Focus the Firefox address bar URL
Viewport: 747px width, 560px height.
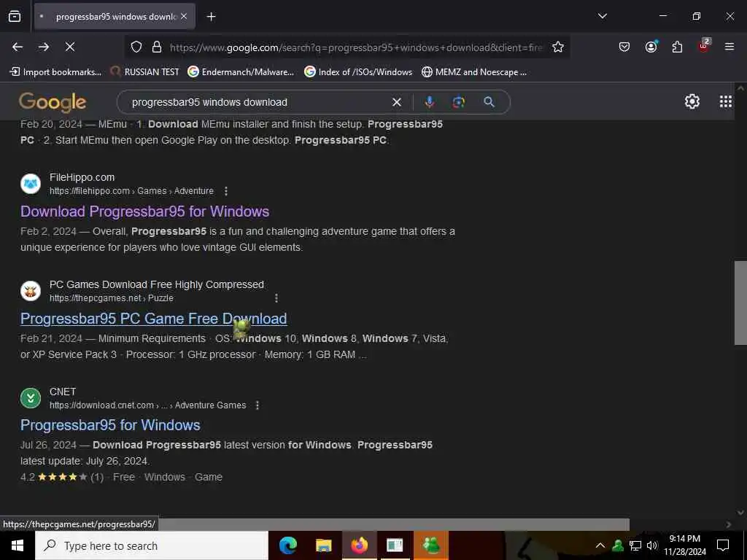(x=356, y=47)
